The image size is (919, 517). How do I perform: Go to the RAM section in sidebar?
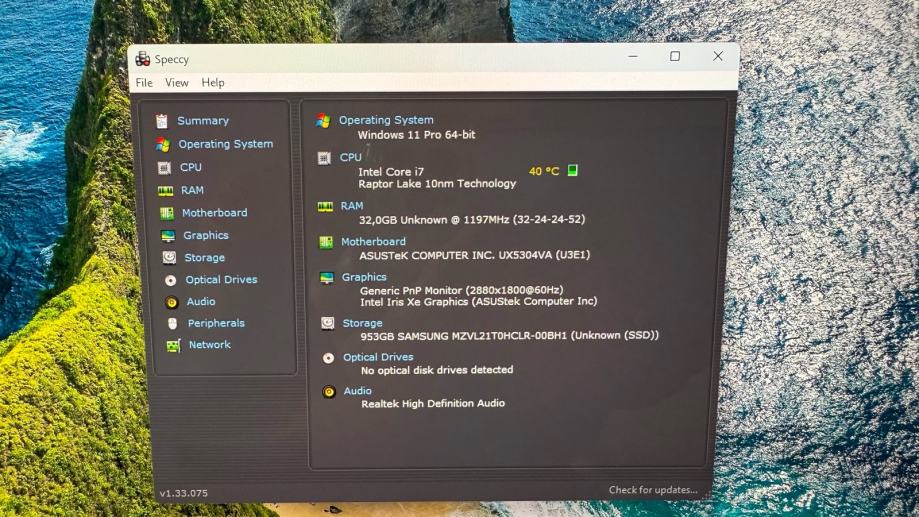point(192,190)
